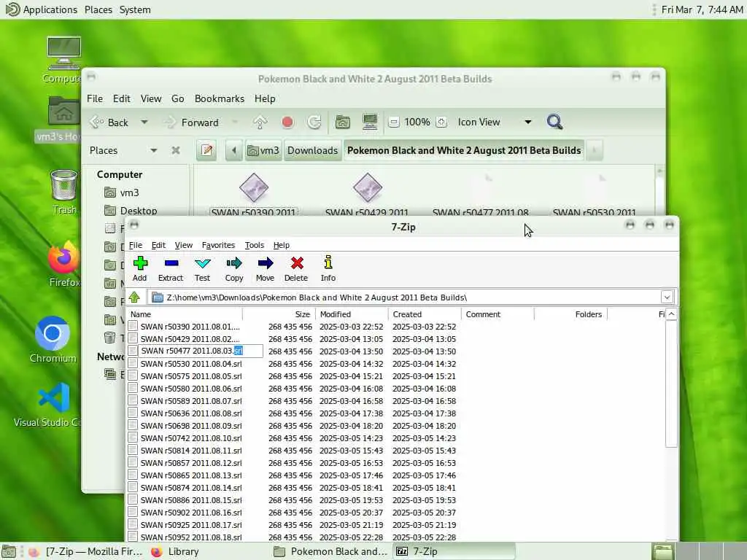Click the vm3 path bar button

coord(263,150)
